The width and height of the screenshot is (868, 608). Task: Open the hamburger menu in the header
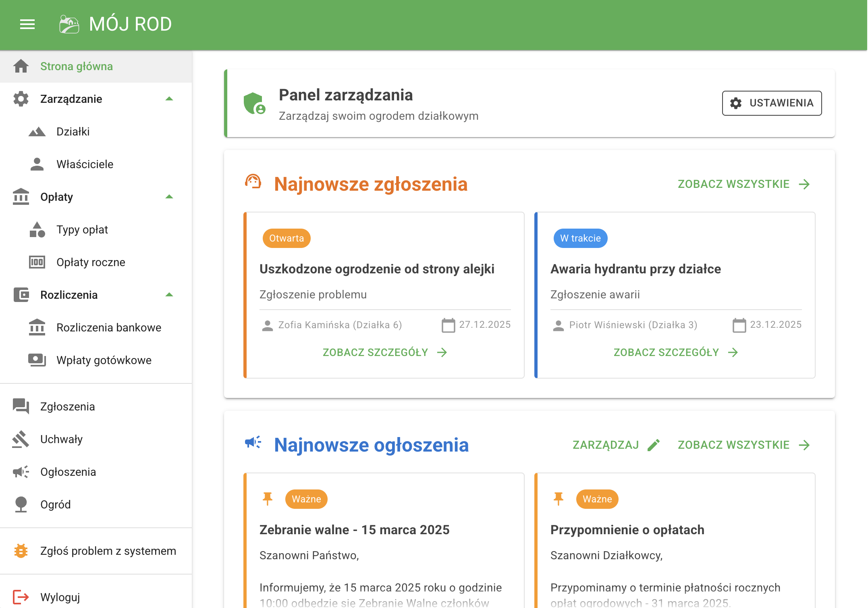27,25
